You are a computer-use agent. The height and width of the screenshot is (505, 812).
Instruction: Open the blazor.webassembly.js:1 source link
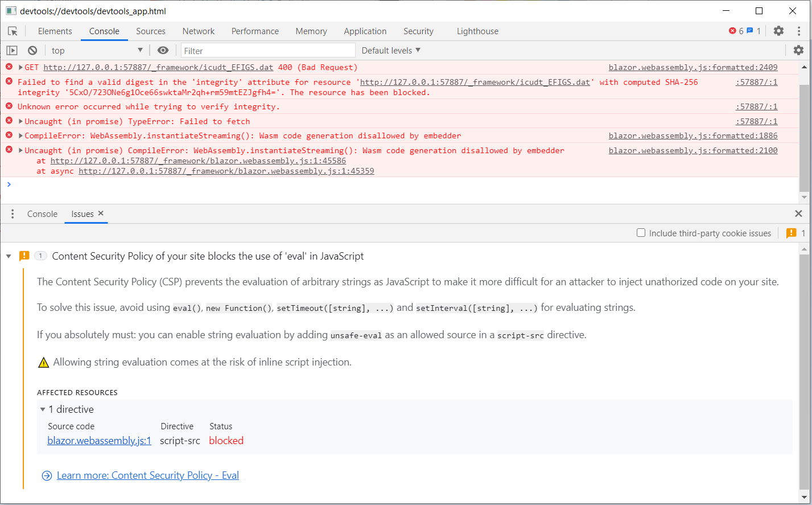tap(99, 440)
